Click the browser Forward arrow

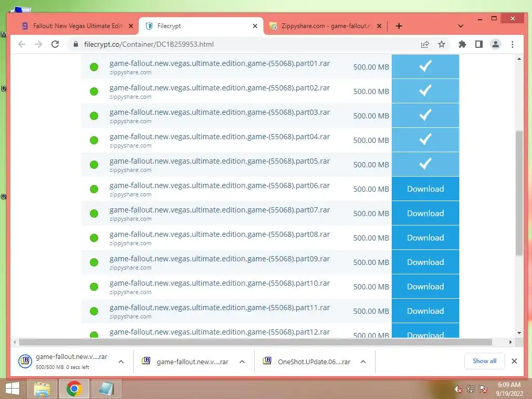(38, 44)
